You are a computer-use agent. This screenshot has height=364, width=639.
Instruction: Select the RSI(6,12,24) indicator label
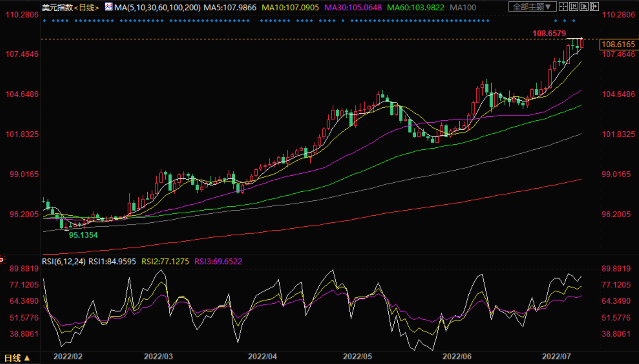pyautogui.click(x=63, y=261)
